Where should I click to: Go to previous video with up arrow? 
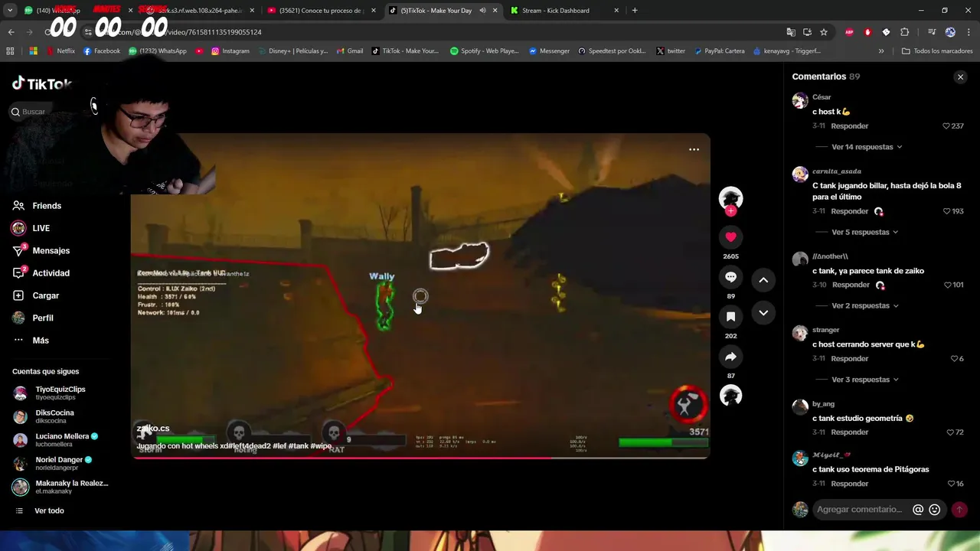click(x=763, y=280)
